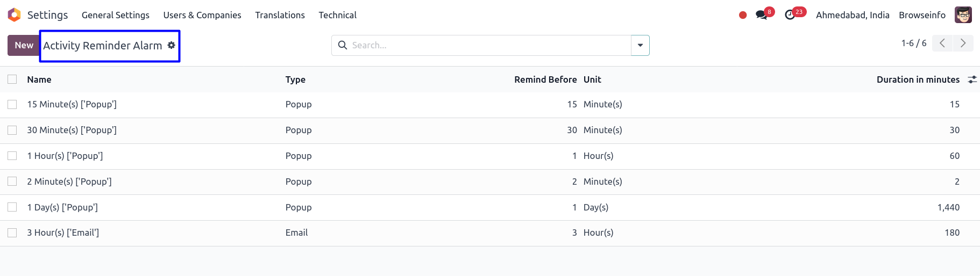Open the activities clock icon
The image size is (980, 276).
(790, 15)
